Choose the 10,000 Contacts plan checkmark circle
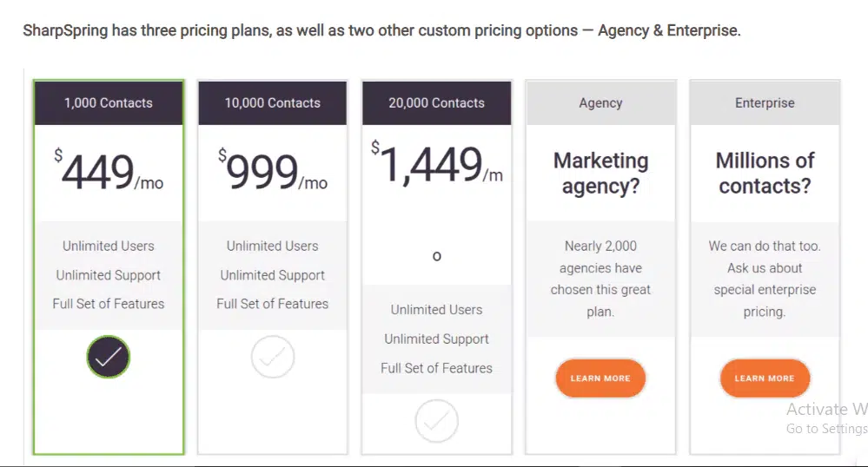Viewport: 868px width, 467px height. pyautogui.click(x=273, y=357)
